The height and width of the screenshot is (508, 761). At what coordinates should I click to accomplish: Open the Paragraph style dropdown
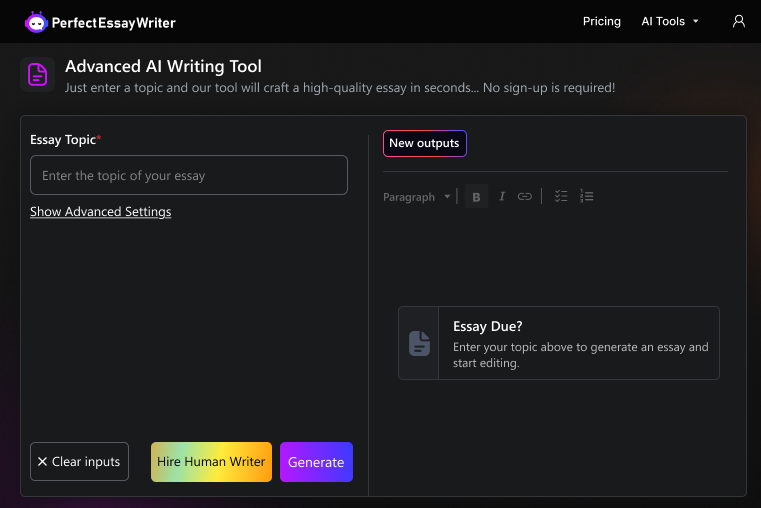point(417,197)
